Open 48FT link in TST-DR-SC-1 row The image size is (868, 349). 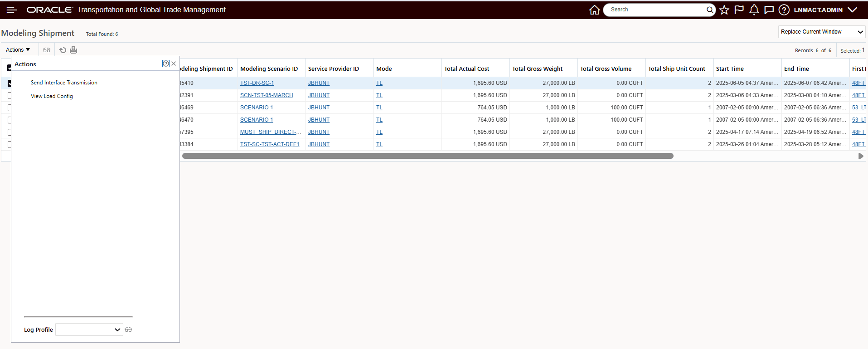(858, 83)
